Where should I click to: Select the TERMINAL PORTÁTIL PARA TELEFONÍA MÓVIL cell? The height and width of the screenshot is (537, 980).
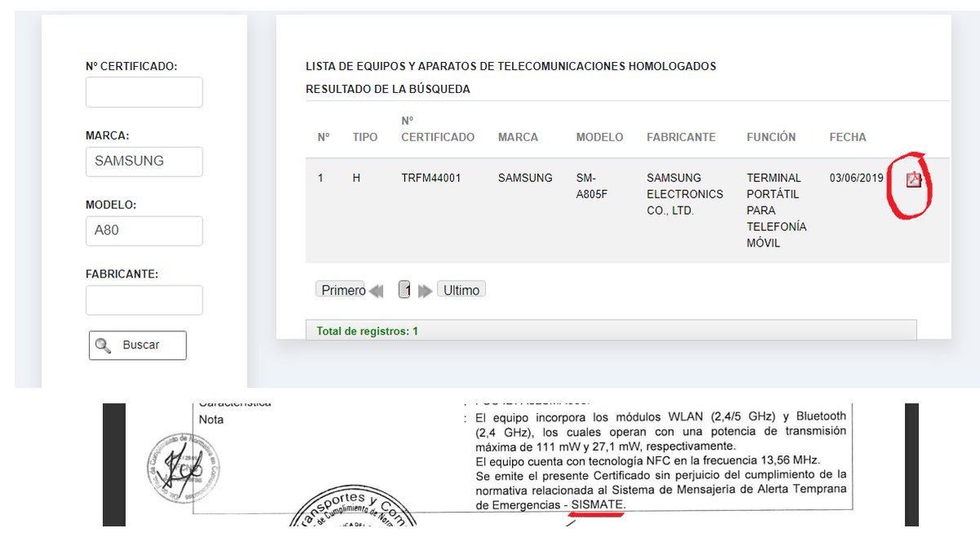coord(777,211)
